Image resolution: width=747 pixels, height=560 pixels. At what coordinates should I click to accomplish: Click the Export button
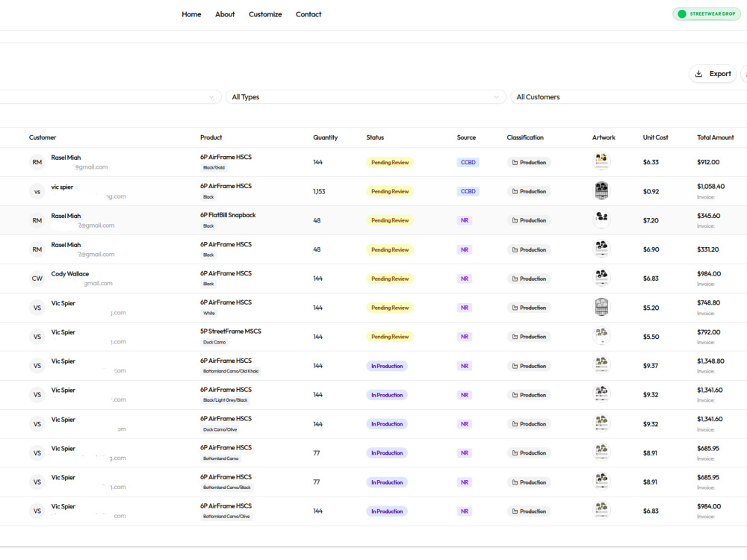[713, 74]
